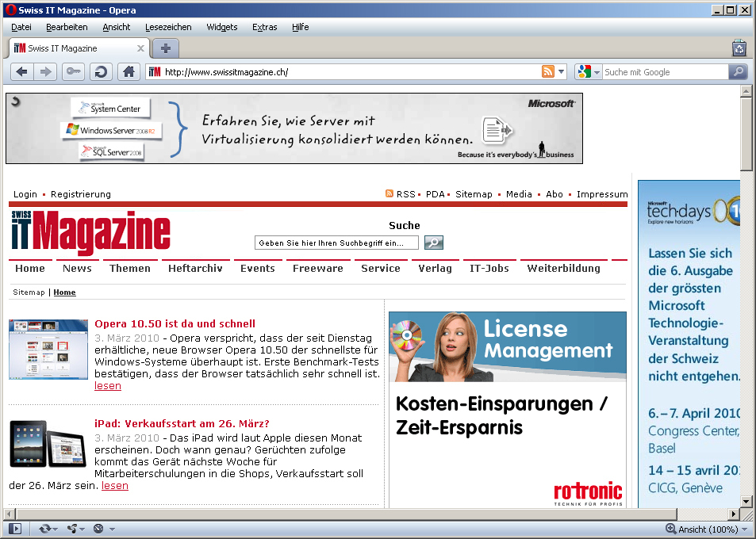Click the site favicon in the address bar
The image size is (756, 539).
pyautogui.click(x=154, y=72)
